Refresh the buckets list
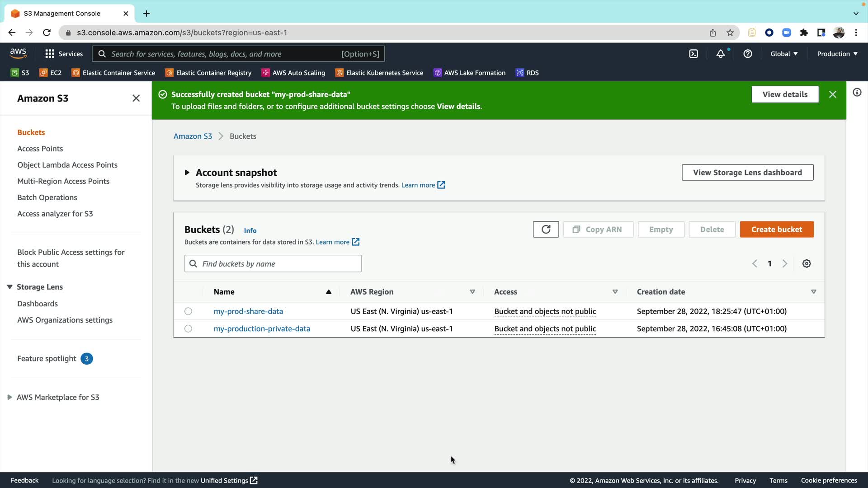This screenshot has width=868, height=488. click(546, 230)
